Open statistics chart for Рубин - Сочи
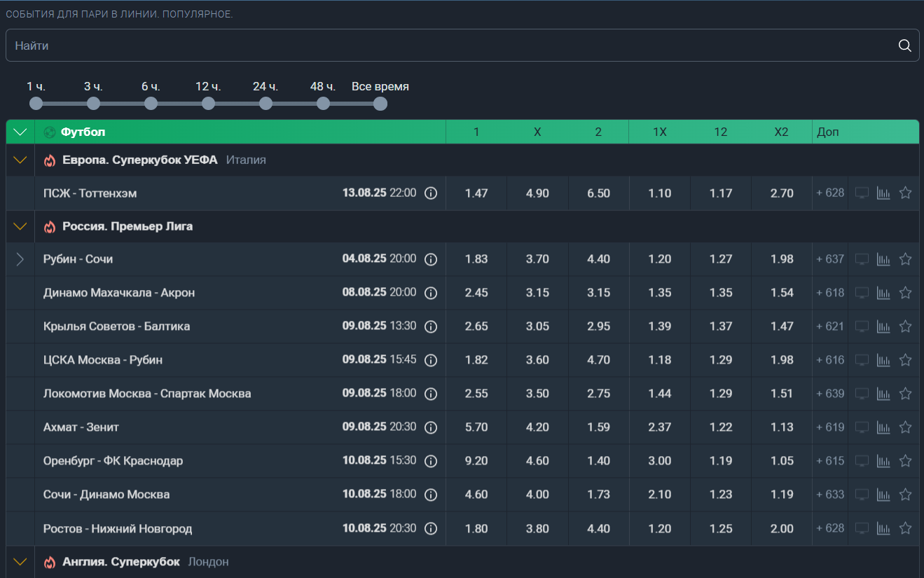924x578 pixels. tap(883, 259)
